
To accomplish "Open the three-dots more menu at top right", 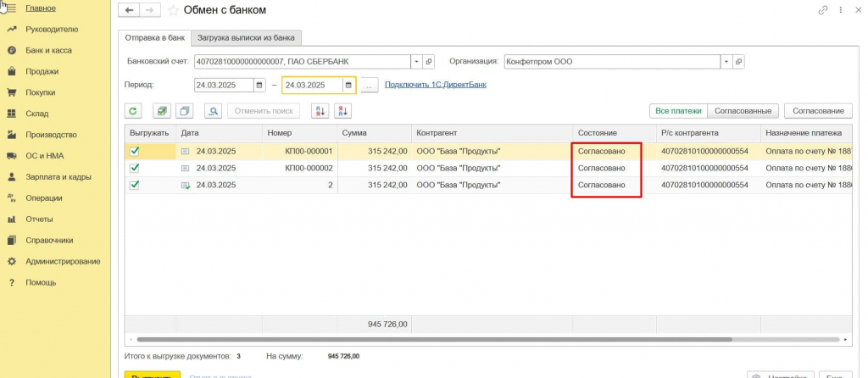I will [x=841, y=10].
